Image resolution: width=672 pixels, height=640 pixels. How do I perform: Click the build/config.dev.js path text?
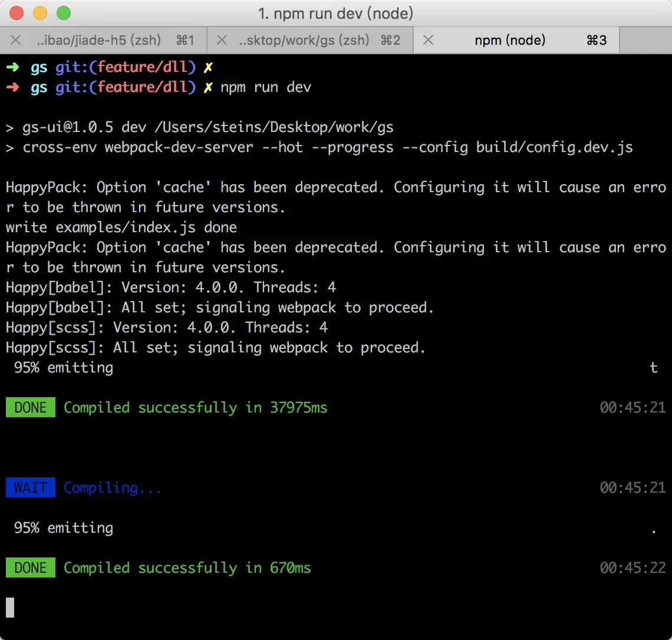pyautogui.click(x=554, y=147)
